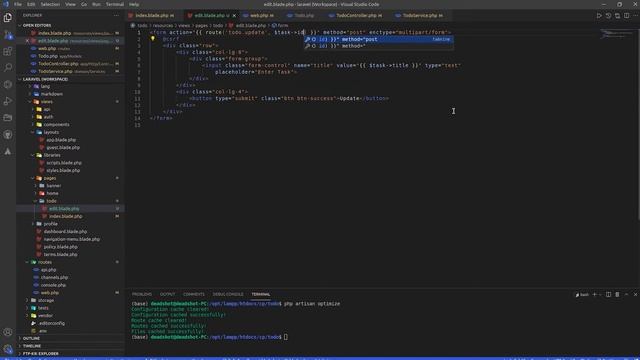Switch to the Debug Console panel tab
The width and height of the screenshot is (640, 360).
pyautogui.click(x=228, y=294)
